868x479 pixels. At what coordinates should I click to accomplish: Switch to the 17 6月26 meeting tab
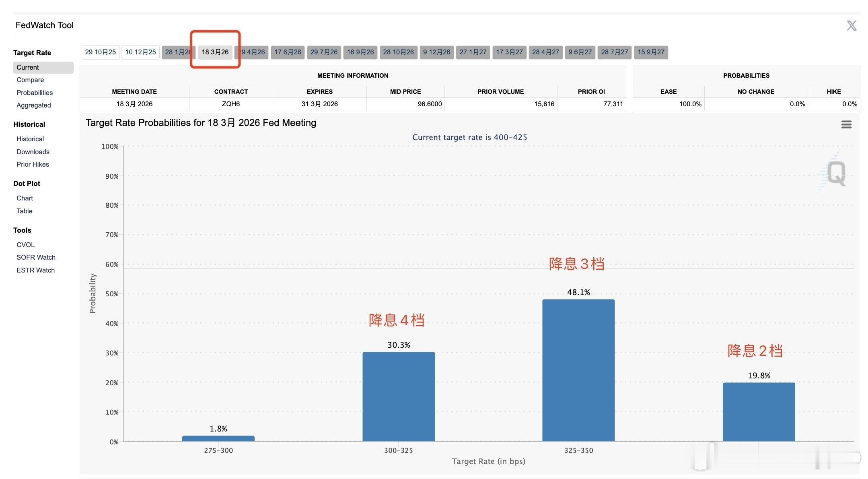(288, 52)
